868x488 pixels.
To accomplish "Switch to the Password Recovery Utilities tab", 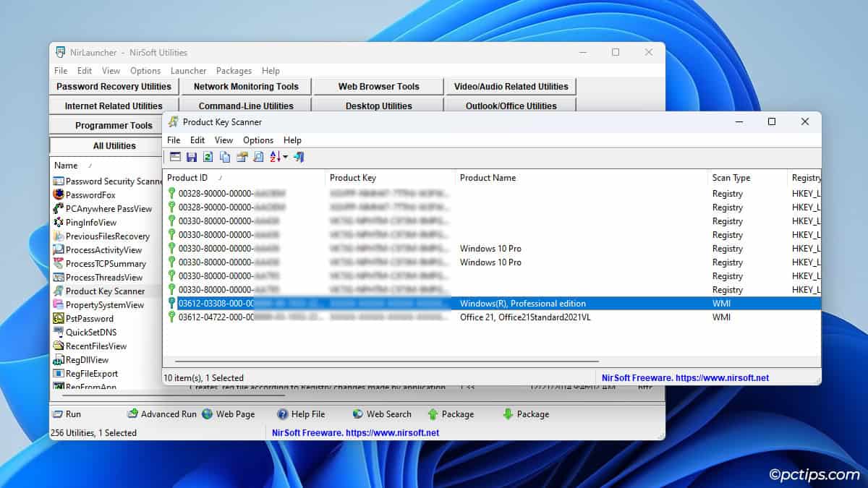I will 114,86.
